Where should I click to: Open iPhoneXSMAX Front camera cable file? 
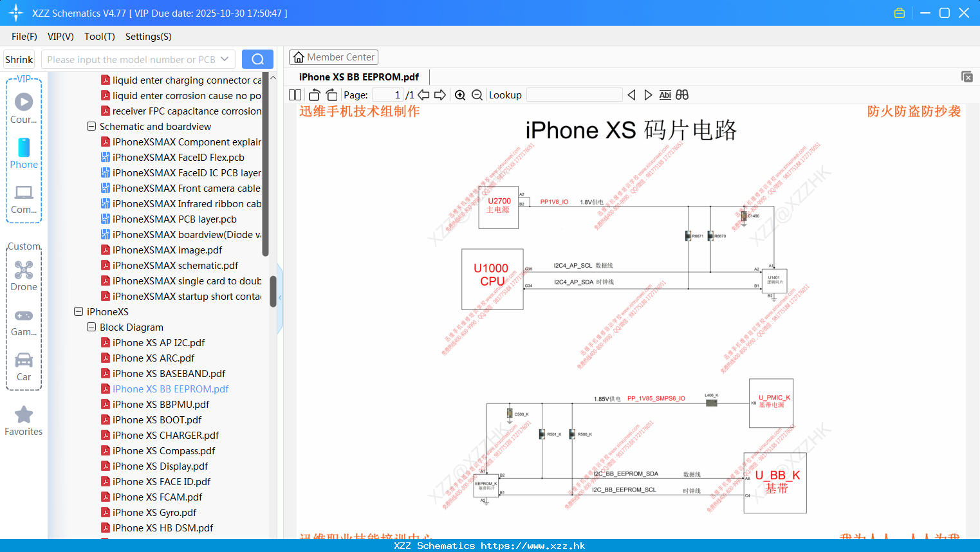[x=181, y=188]
